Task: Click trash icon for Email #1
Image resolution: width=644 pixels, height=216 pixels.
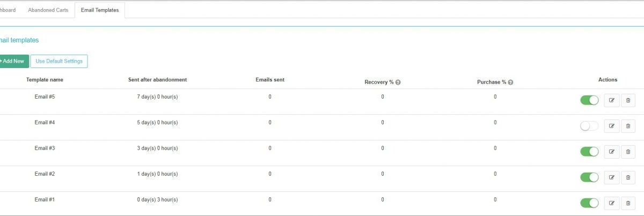Action: click(628, 203)
